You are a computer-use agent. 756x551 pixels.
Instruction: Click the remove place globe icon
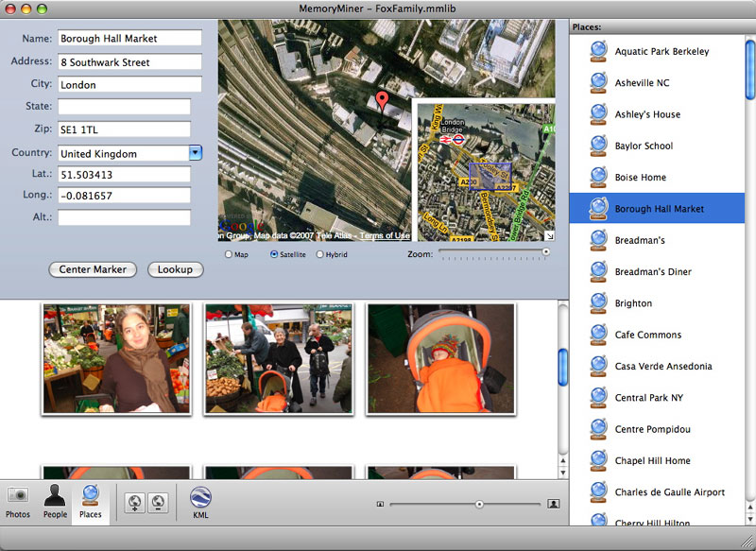(x=158, y=503)
